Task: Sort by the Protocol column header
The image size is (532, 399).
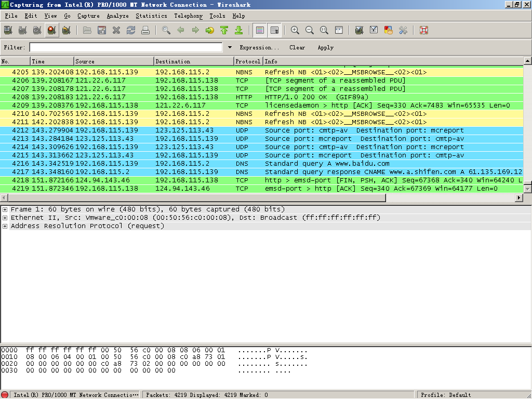Action: pyautogui.click(x=248, y=61)
